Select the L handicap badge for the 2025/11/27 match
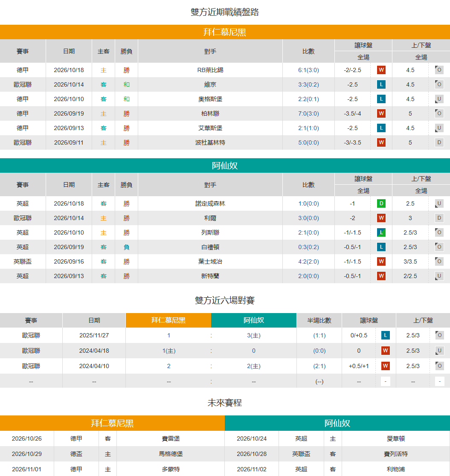 [x=385, y=335]
